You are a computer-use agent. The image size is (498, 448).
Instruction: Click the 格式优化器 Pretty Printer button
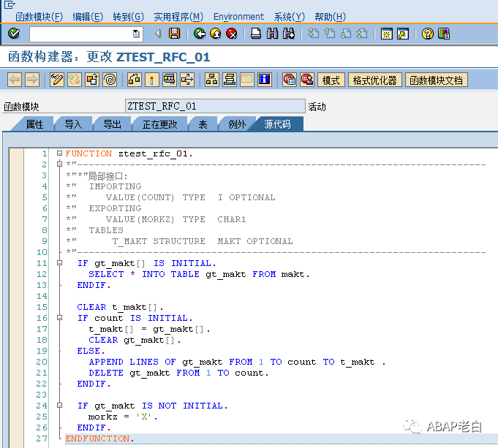(374, 80)
